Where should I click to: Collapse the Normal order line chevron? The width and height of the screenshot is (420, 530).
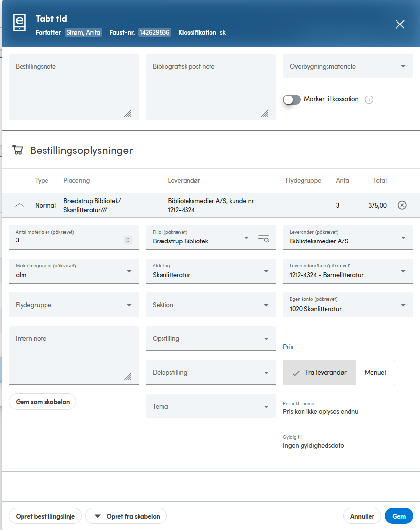pos(20,205)
